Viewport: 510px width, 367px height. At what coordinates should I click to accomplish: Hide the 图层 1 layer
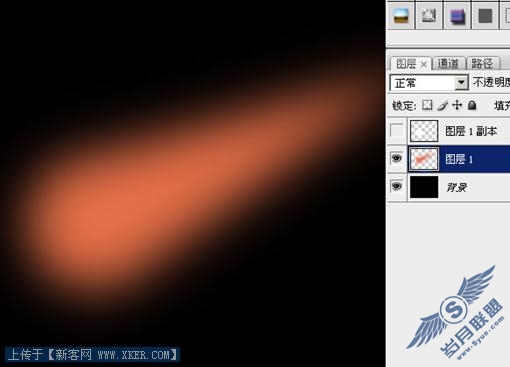[x=396, y=158]
